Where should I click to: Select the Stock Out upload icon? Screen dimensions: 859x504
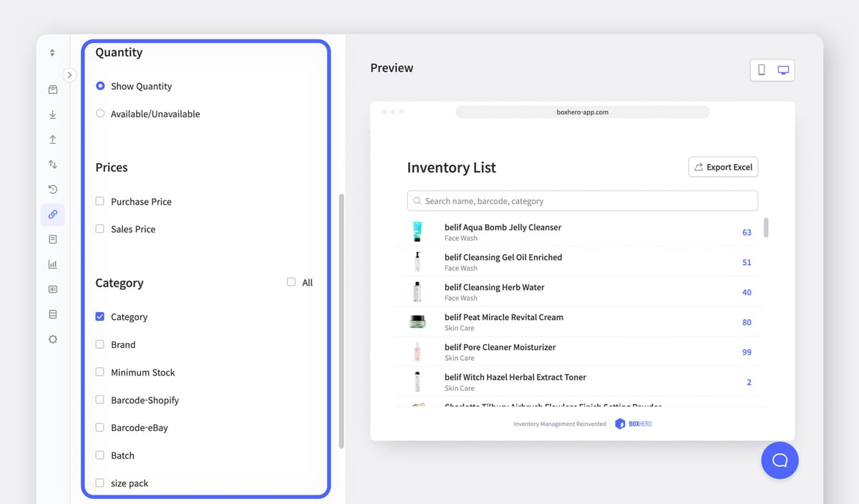(52, 139)
